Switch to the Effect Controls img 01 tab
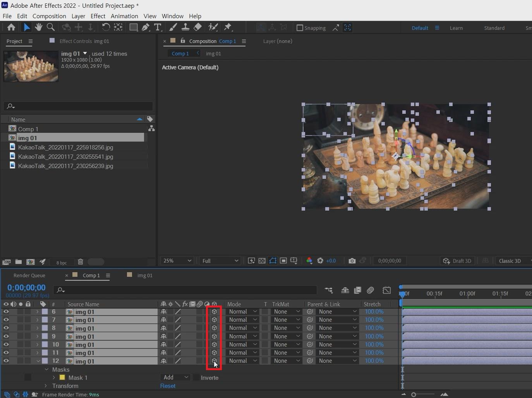Image resolution: width=532 pixels, height=398 pixels. [84, 41]
